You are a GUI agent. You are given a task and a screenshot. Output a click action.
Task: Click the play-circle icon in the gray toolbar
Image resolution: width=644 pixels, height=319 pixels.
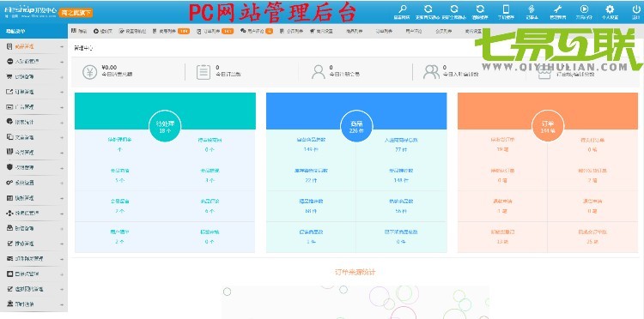[95, 31]
